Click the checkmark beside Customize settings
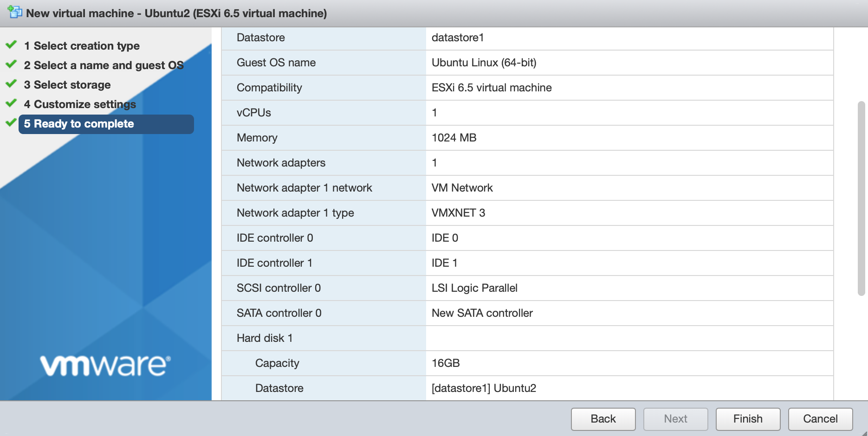The image size is (868, 436). pyautogui.click(x=11, y=103)
